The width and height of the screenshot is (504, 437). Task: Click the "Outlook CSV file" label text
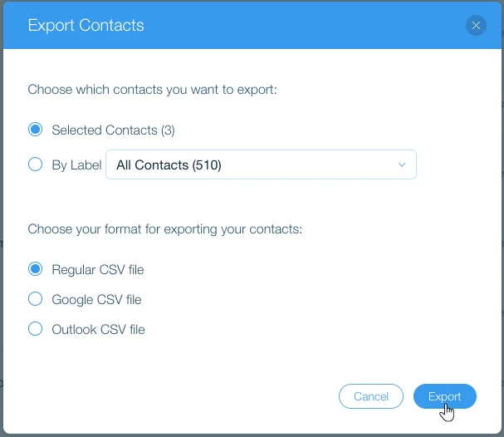[98, 329]
